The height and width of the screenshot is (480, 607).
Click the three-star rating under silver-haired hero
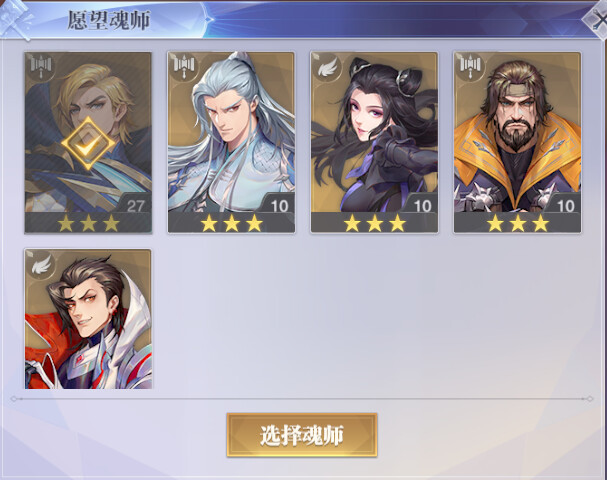pyautogui.click(x=231, y=223)
